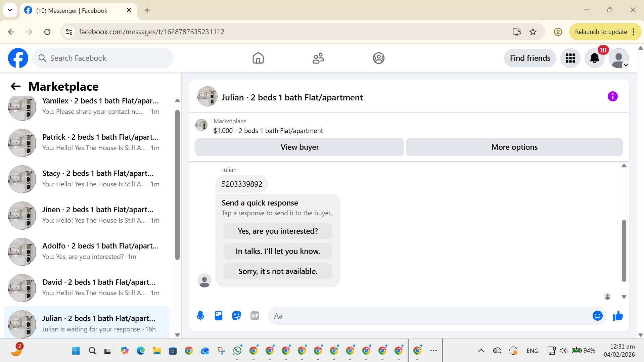
Task: Choose a GIF icon
Action: click(255, 316)
